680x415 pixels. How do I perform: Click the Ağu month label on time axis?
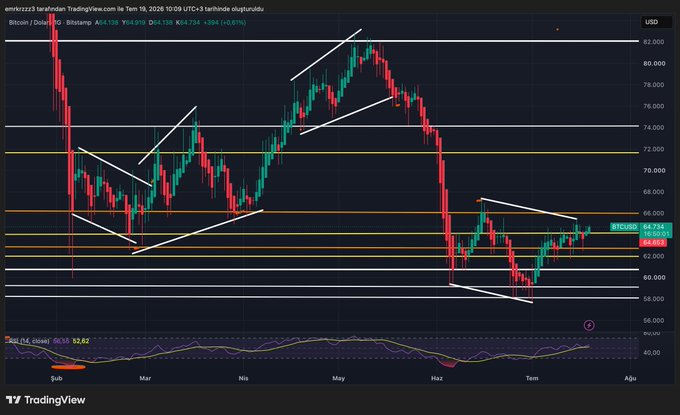click(630, 378)
